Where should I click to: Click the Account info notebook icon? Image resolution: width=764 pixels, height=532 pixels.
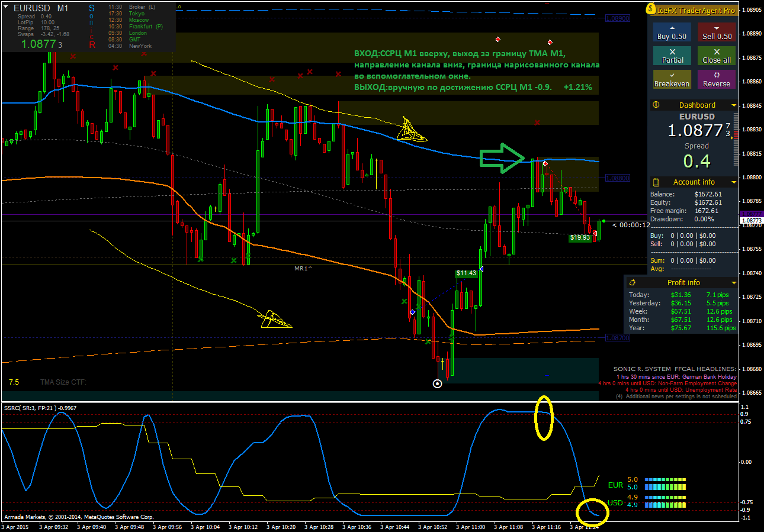[656, 182]
